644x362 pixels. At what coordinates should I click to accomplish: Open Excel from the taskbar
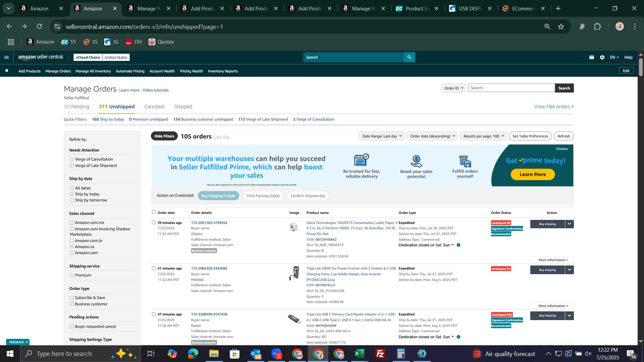click(x=360, y=354)
